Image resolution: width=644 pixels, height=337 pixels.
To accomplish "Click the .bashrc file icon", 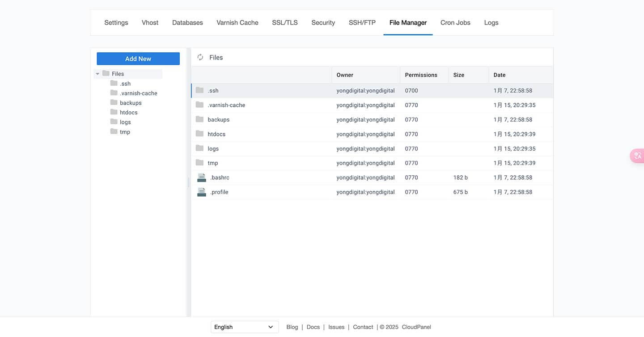I will click(202, 177).
